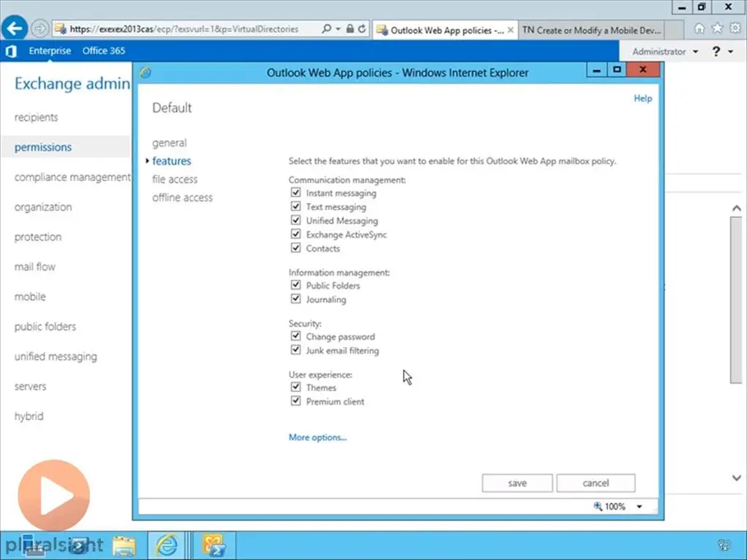747x560 pixels.
Task: Switch to file access section
Action: [x=175, y=179]
